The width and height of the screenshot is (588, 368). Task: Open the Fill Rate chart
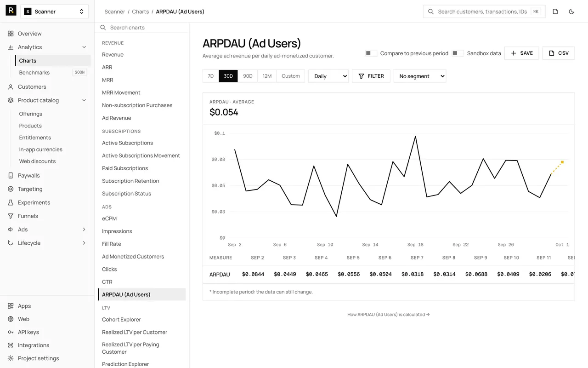pos(112,244)
